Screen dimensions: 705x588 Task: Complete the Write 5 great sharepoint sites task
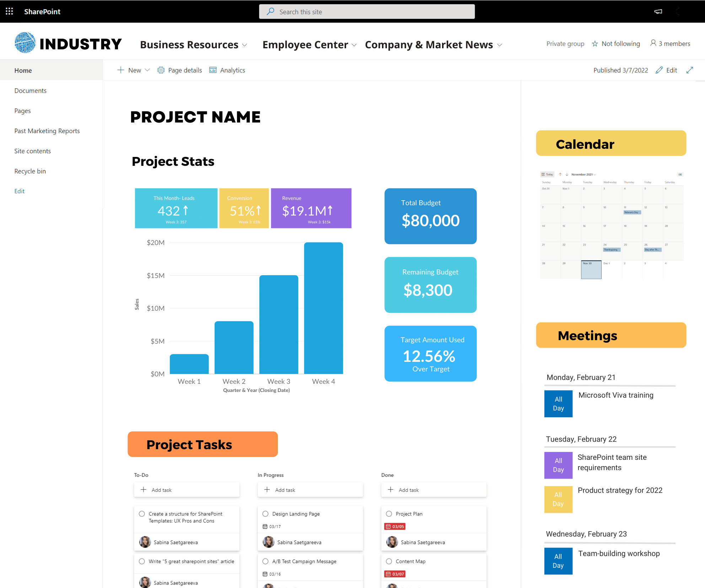point(142,561)
